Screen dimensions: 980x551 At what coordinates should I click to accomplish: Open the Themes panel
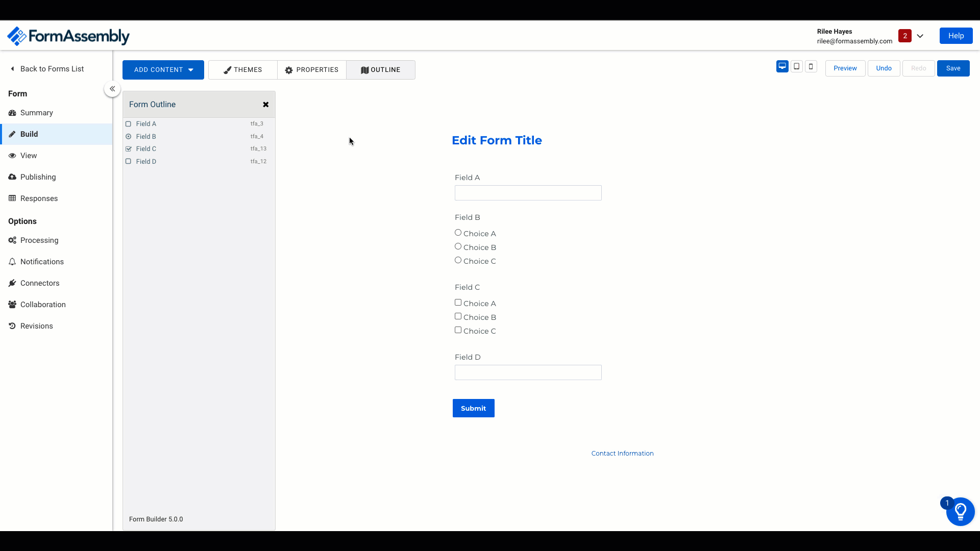click(x=243, y=70)
